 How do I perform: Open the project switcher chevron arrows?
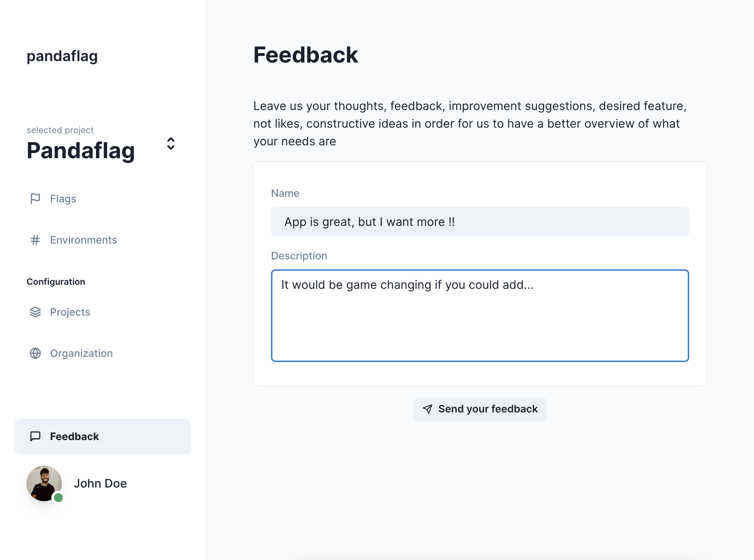click(170, 143)
